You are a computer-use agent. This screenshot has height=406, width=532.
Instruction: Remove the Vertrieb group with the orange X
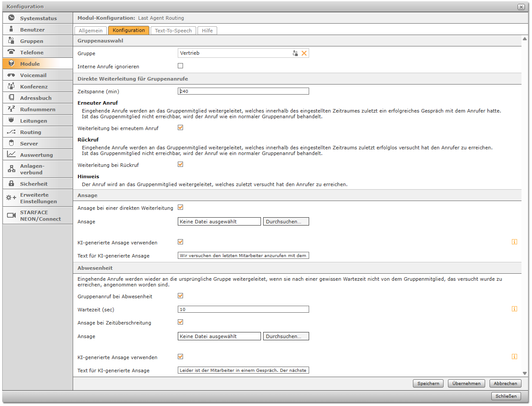(x=304, y=53)
